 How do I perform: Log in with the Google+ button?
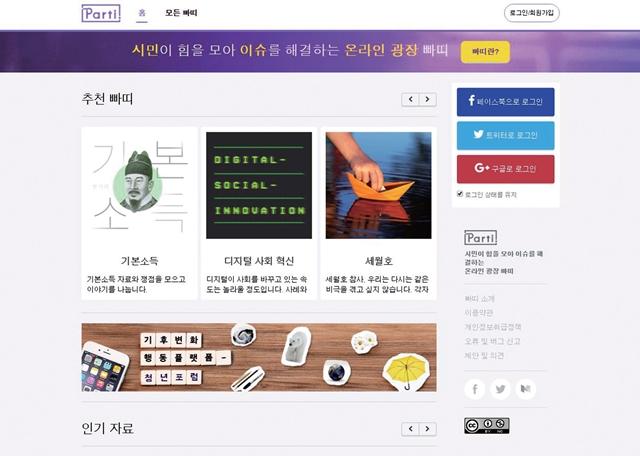pyautogui.click(x=505, y=169)
